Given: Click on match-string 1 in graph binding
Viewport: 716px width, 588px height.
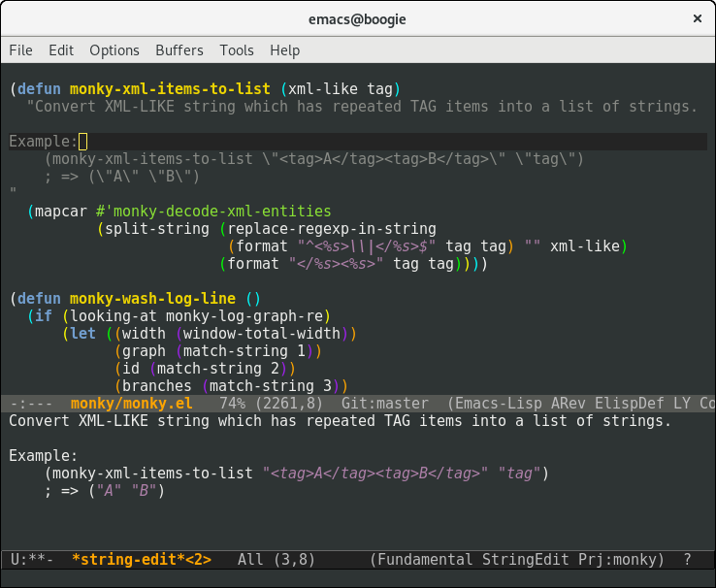Looking at the screenshot, I should click(x=244, y=351).
